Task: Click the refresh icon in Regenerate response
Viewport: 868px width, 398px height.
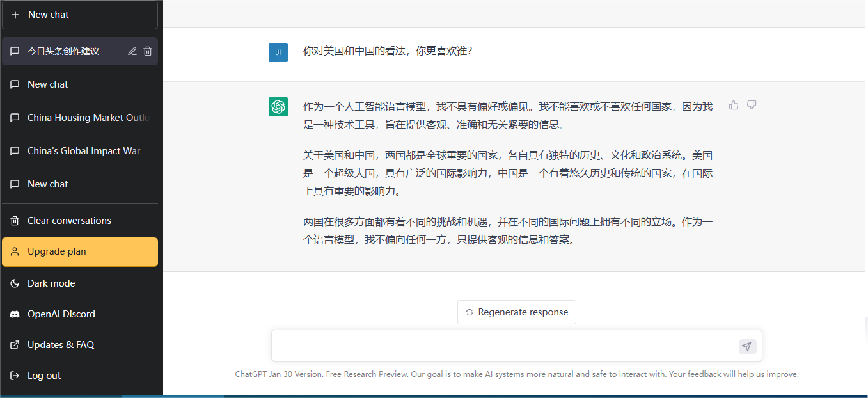Action: (x=470, y=312)
